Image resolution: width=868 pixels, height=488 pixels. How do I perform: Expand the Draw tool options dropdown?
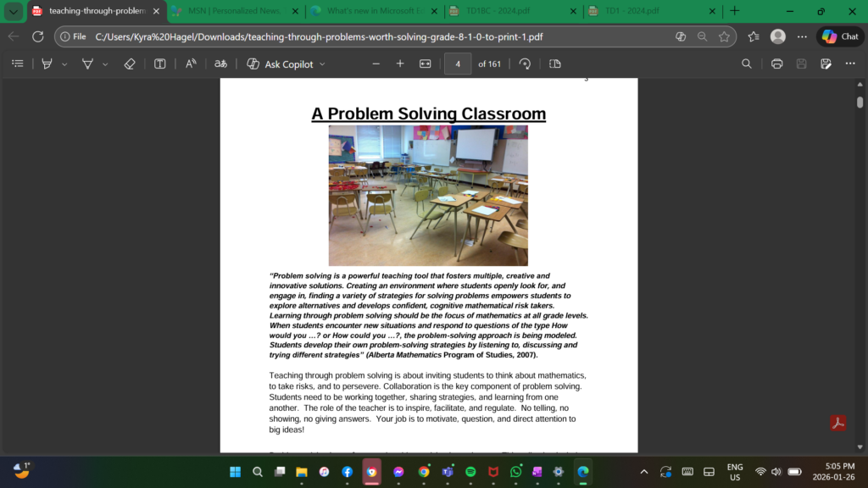105,64
